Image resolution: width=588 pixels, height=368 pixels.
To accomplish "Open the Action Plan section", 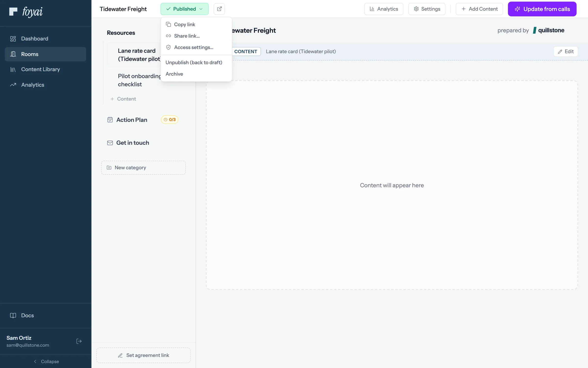I will pyautogui.click(x=132, y=120).
